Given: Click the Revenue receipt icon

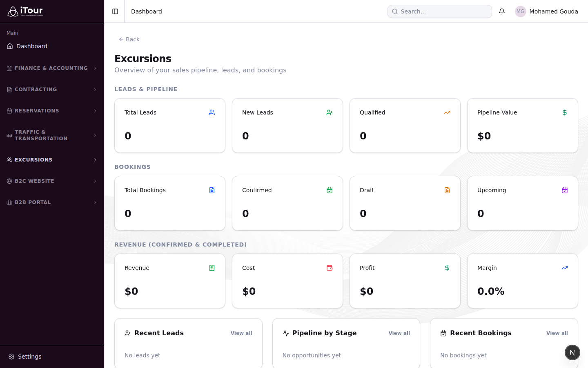Looking at the screenshot, I should [x=212, y=268].
